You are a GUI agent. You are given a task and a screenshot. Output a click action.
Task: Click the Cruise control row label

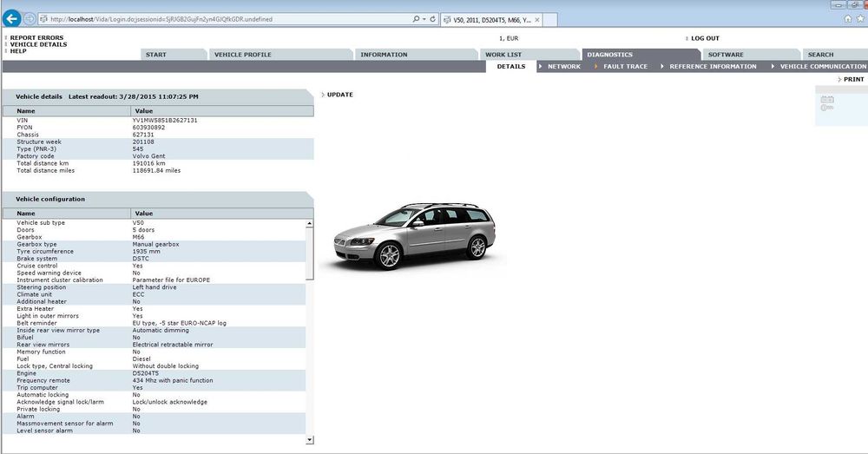[x=36, y=266]
